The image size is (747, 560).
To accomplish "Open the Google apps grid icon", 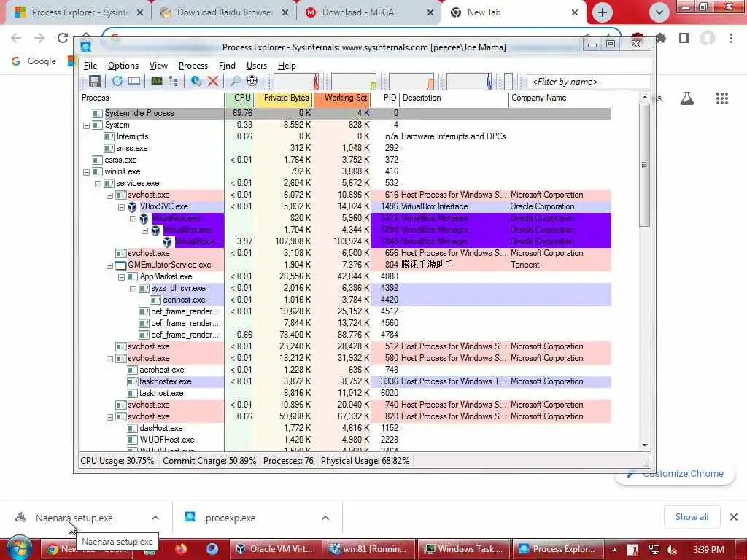I will [x=722, y=98].
